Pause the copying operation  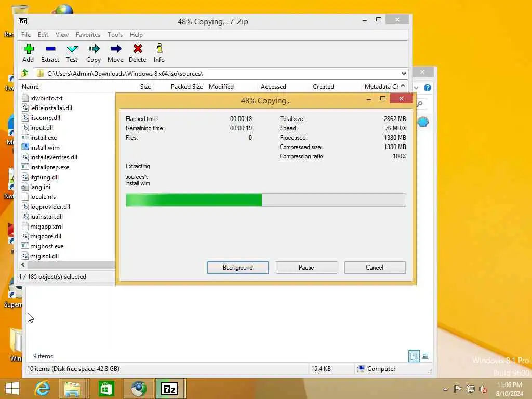pos(307,268)
